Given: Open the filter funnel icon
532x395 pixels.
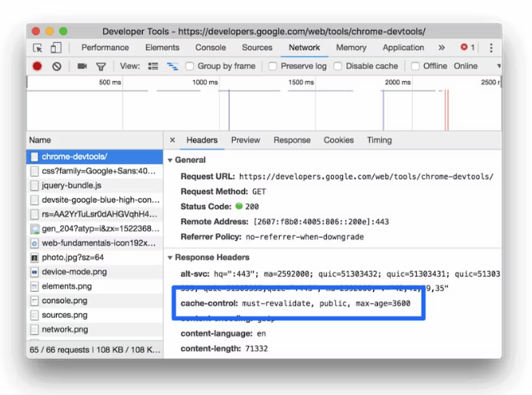Looking at the screenshot, I should (101, 67).
